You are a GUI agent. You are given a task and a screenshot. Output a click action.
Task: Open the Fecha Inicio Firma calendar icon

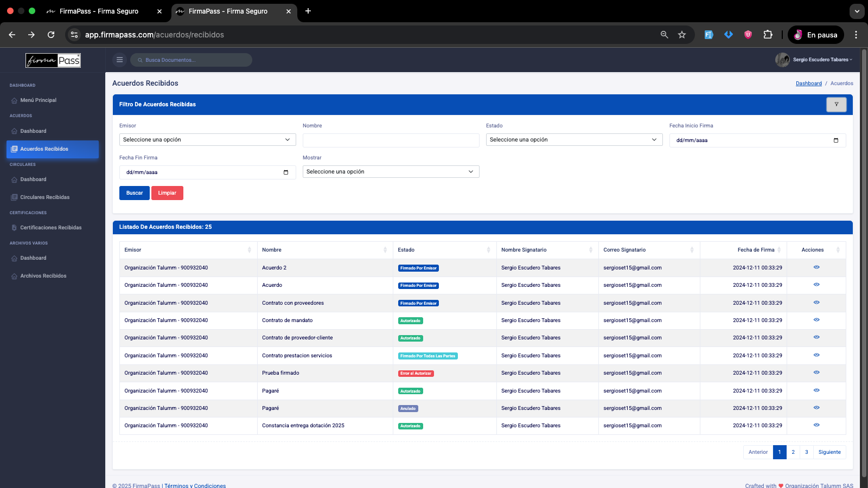835,140
